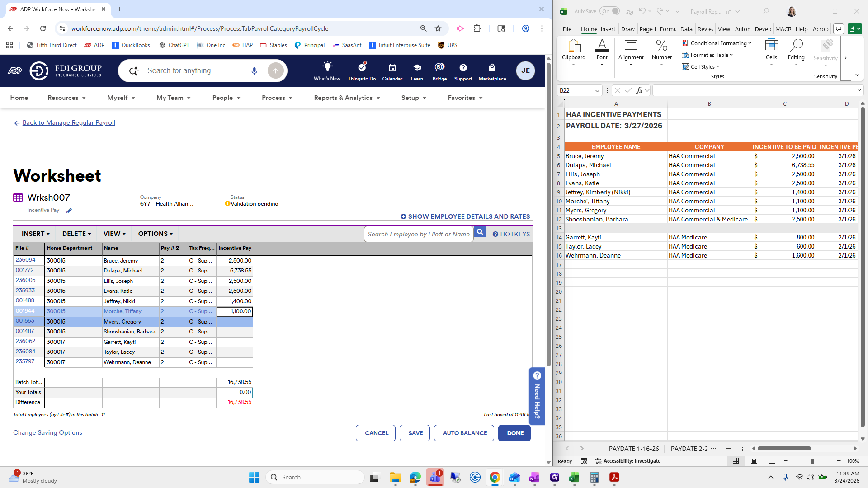
Task: Open the Reports & Analytics menu
Action: pos(347,98)
